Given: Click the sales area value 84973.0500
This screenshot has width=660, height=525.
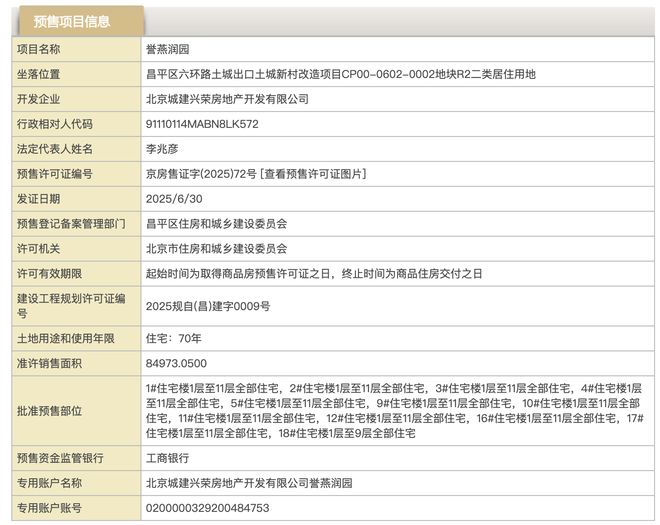Looking at the screenshot, I should pos(176,363).
